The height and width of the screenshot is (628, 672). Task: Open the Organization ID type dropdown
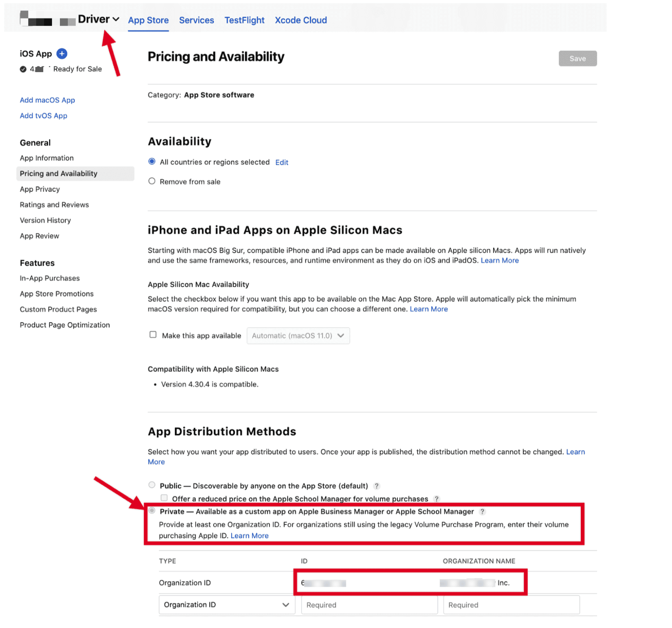click(227, 605)
